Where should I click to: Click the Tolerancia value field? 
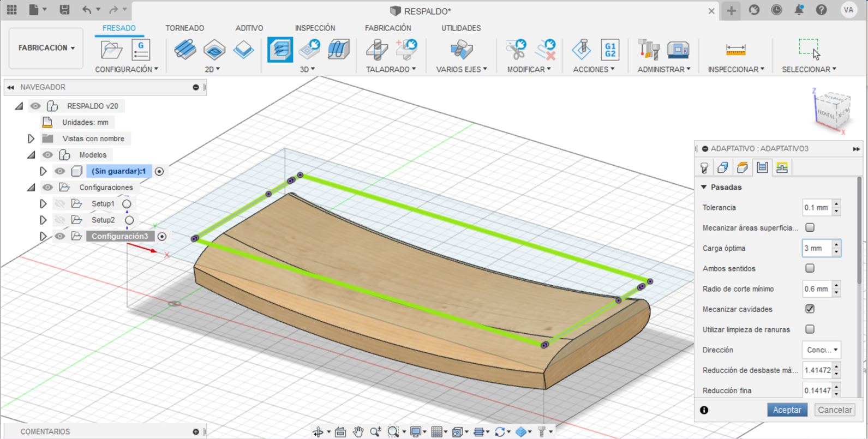pos(817,207)
